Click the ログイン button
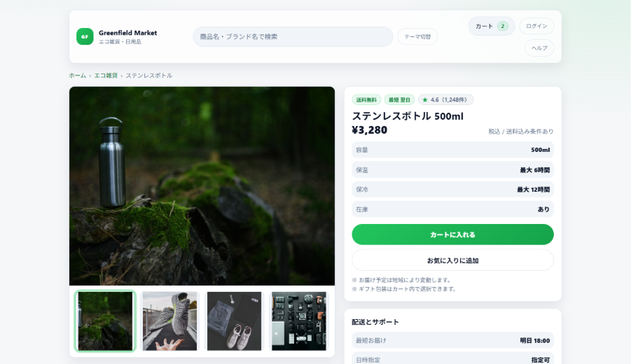The height and width of the screenshot is (364, 631). click(536, 26)
